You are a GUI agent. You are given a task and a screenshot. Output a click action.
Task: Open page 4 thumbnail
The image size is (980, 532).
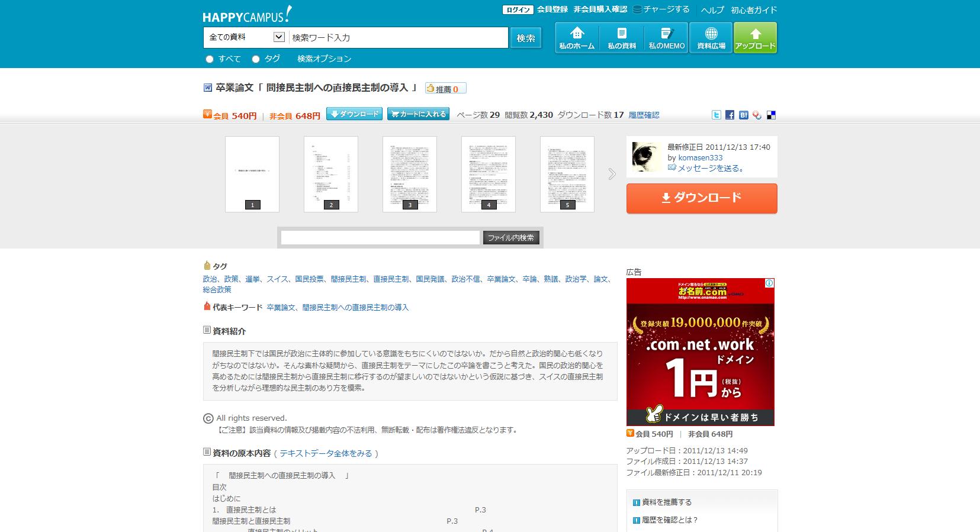click(489, 174)
